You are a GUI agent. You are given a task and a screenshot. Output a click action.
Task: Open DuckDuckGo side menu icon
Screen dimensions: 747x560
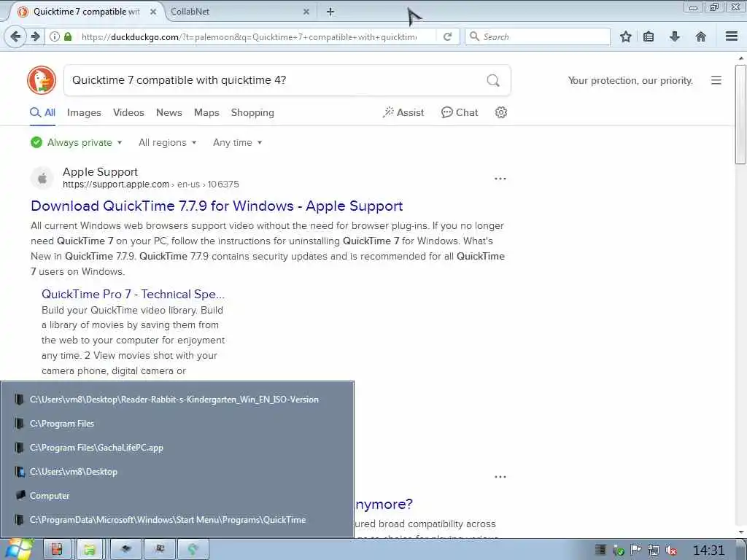pos(716,80)
